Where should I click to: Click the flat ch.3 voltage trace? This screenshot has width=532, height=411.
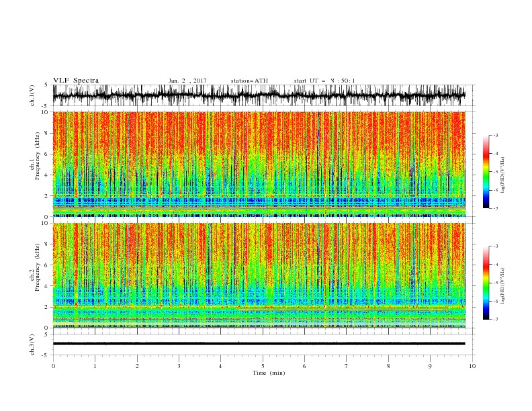(x=259, y=344)
